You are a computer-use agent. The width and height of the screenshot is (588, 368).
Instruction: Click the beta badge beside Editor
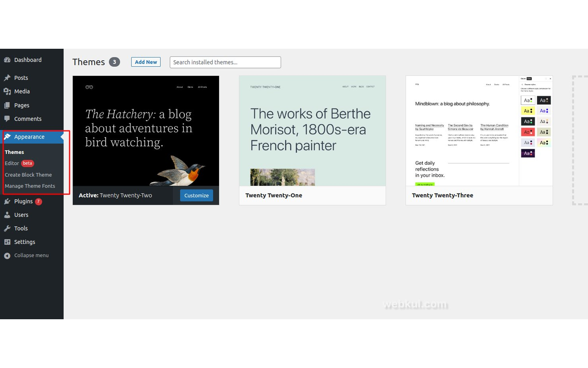click(x=28, y=163)
